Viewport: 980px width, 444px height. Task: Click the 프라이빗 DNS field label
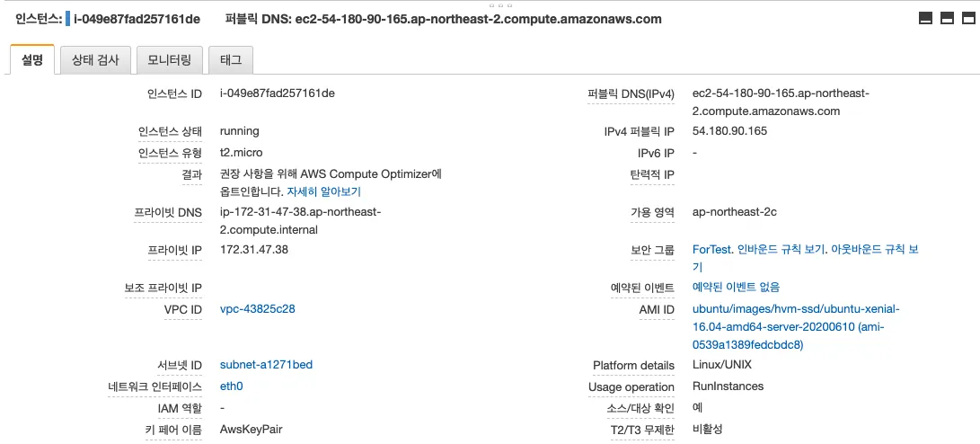click(168, 213)
